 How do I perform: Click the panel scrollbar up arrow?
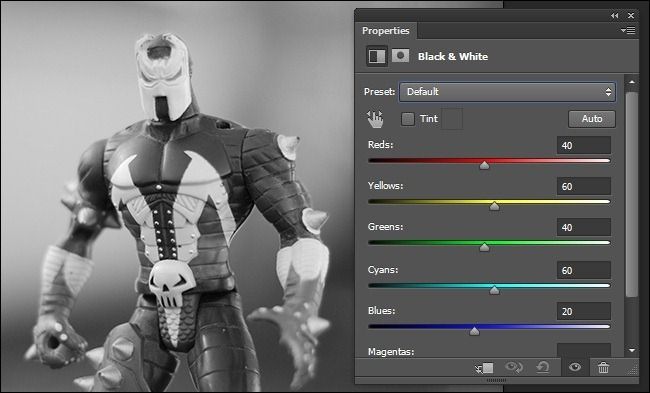[x=631, y=82]
